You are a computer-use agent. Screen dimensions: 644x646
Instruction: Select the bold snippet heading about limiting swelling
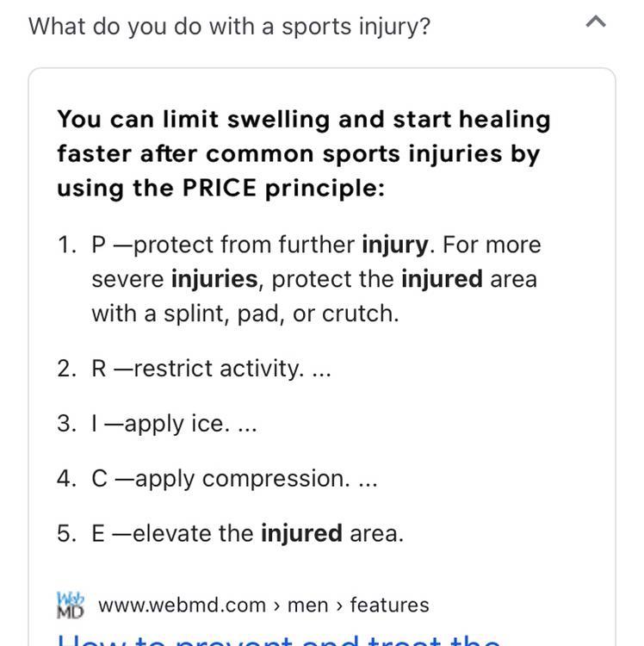coord(304,153)
